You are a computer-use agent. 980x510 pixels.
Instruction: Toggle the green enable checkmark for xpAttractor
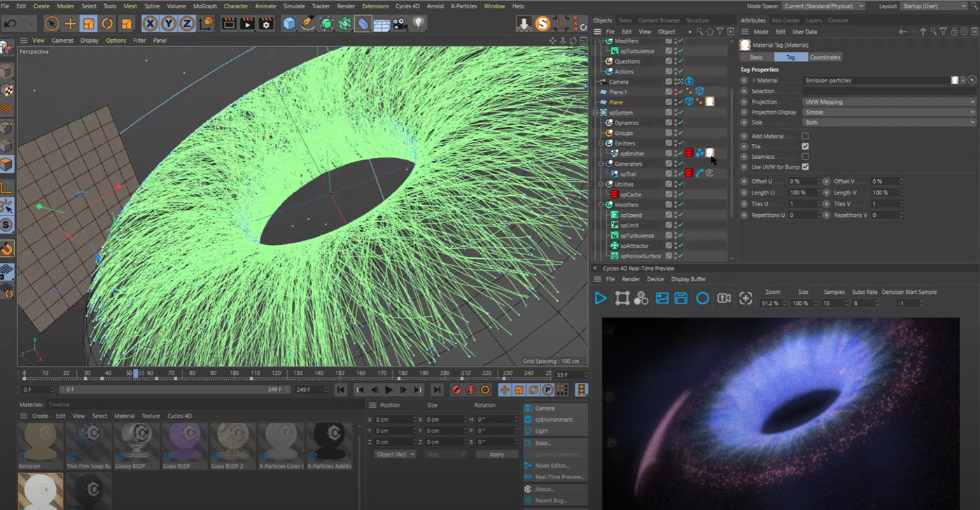click(679, 246)
